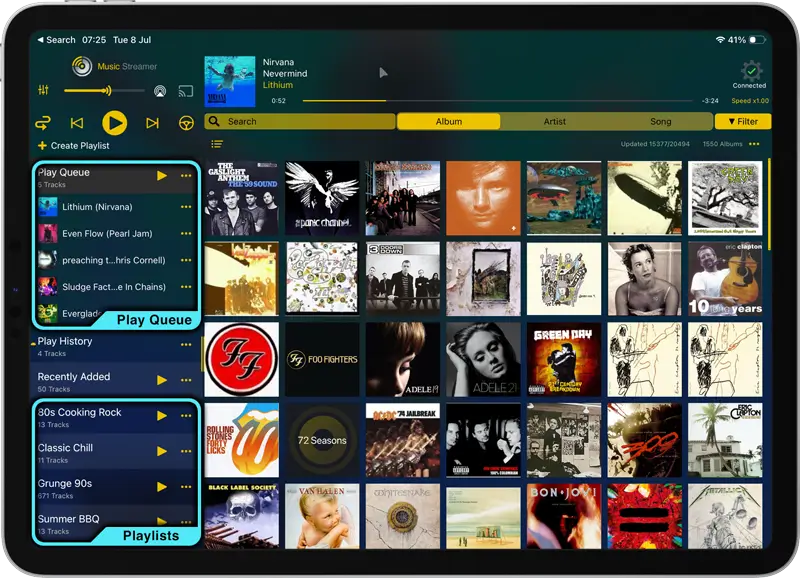Open the Whitesnake album cover
Image resolution: width=800 pixels, height=578 pixels.
tap(403, 516)
